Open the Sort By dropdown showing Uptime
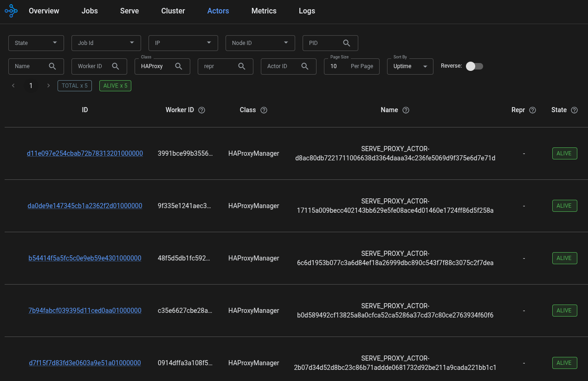The image size is (588, 381). click(x=410, y=66)
